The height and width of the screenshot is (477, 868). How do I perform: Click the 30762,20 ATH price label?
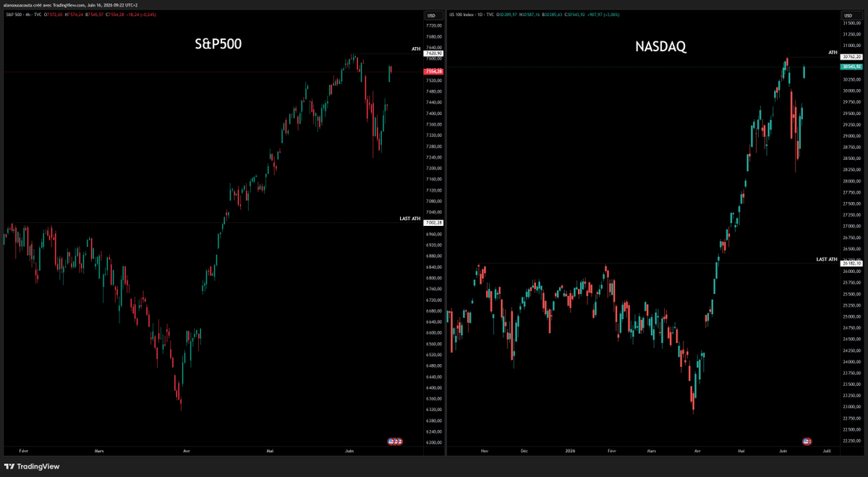(850, 56)
